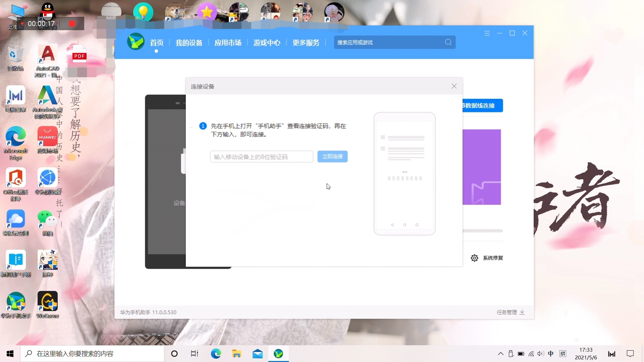Open Office激活指导 shortcut
Image resolution: width=644 pixels, height=362 pixels.
pyautogui.click(x=16, y=184)
